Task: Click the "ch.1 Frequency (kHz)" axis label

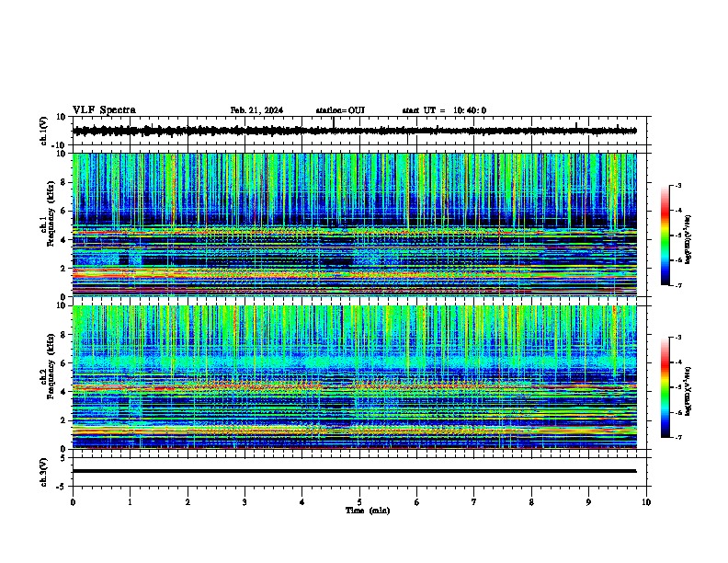Action: [47, 213]
